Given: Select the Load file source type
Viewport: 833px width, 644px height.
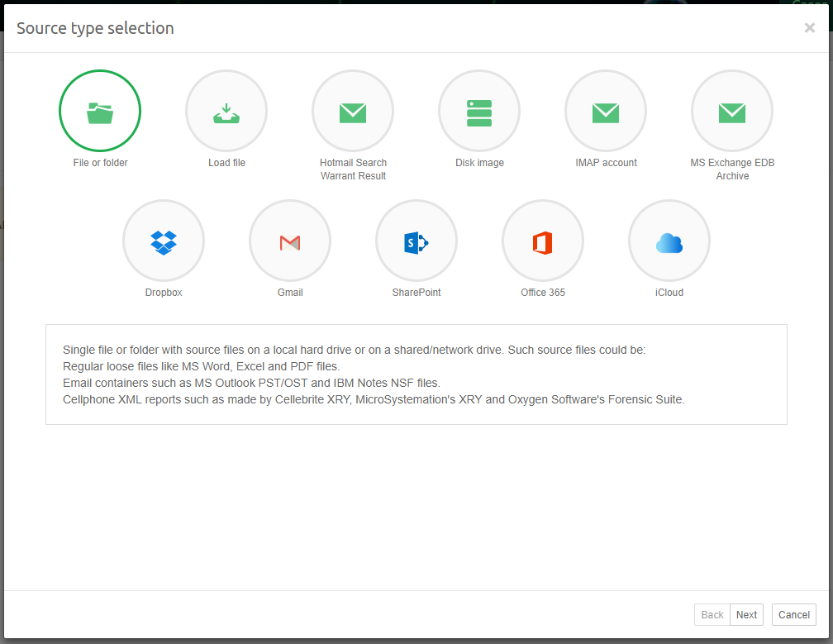Looking at the screenshot, I should tap(226, 110).
